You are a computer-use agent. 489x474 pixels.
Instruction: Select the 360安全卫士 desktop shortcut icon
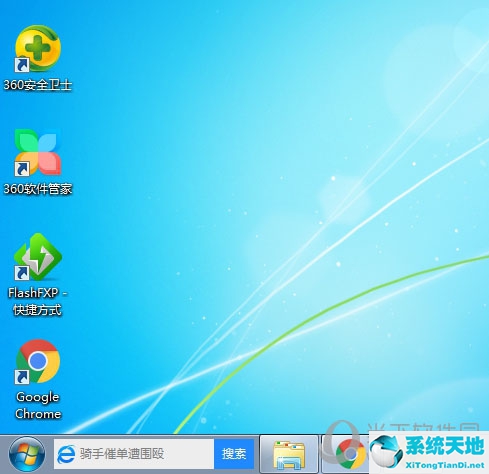[x=38, y=48]
